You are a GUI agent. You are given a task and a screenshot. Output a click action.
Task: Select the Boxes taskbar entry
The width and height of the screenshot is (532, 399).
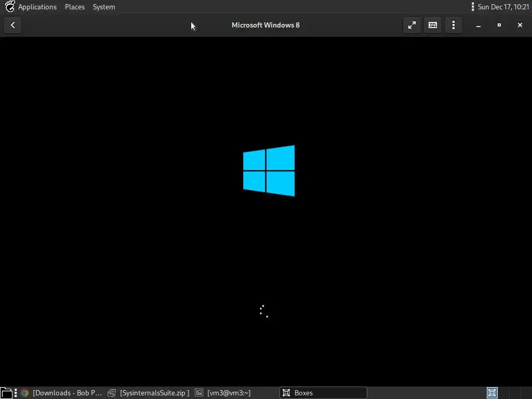click(323, 393)
